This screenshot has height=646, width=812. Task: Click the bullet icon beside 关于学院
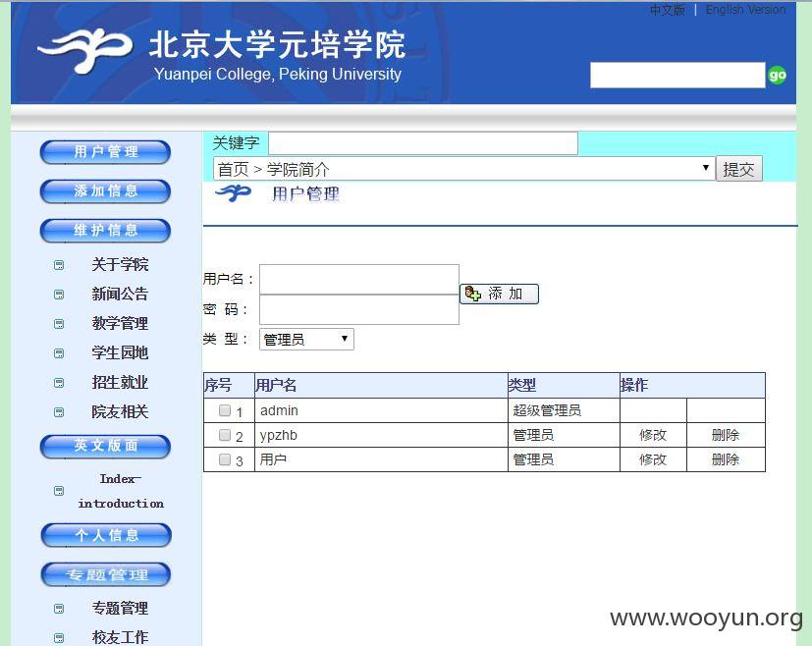59,265
